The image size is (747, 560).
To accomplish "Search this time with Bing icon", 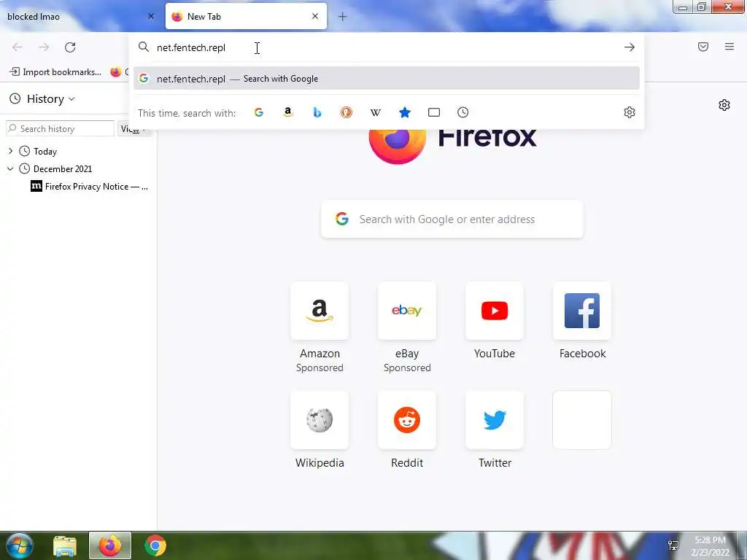I will click(317, 112).
